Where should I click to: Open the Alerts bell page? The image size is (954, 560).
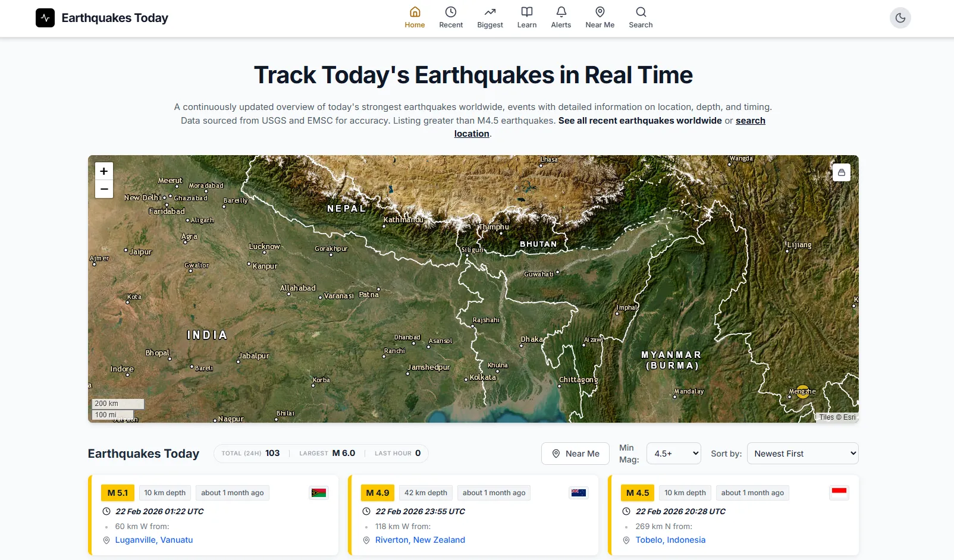click(561, 17)
